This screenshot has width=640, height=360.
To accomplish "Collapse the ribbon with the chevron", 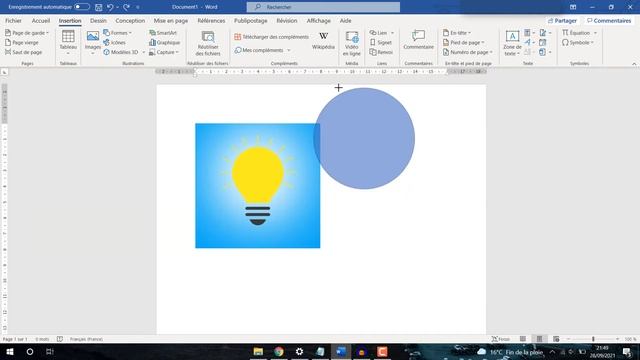I will pos(634,64).
